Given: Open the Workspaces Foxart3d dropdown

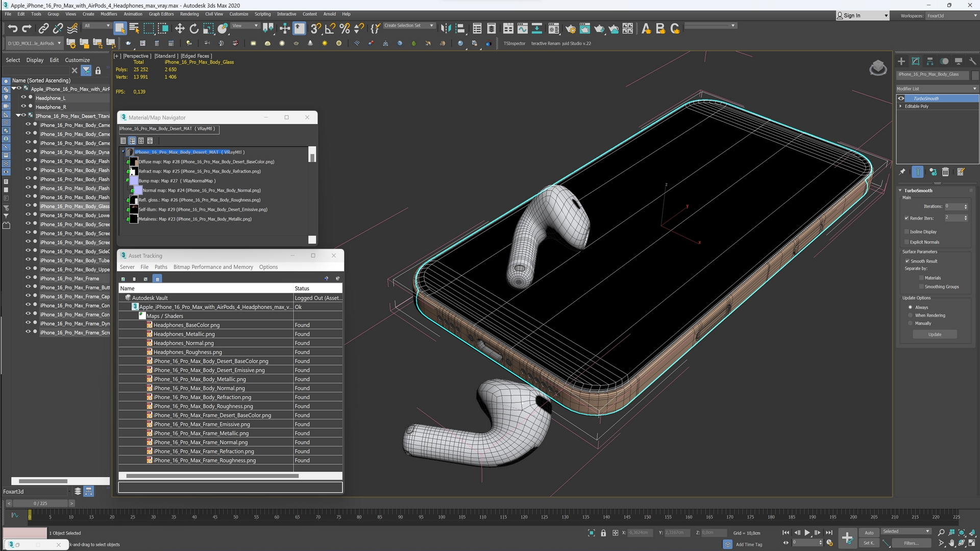Looking at the screenshot, I should click(951, 16).
